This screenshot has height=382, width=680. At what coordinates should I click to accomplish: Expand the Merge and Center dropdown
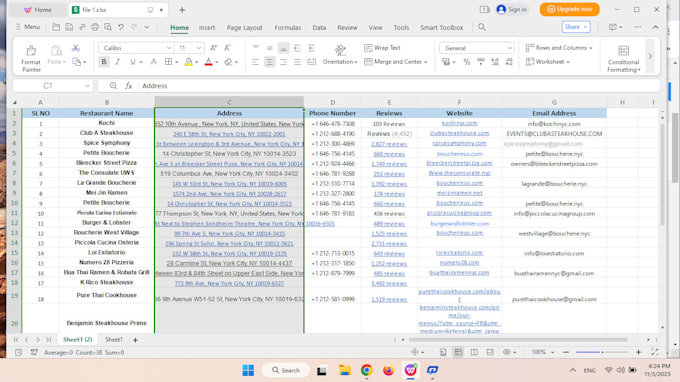425,62
